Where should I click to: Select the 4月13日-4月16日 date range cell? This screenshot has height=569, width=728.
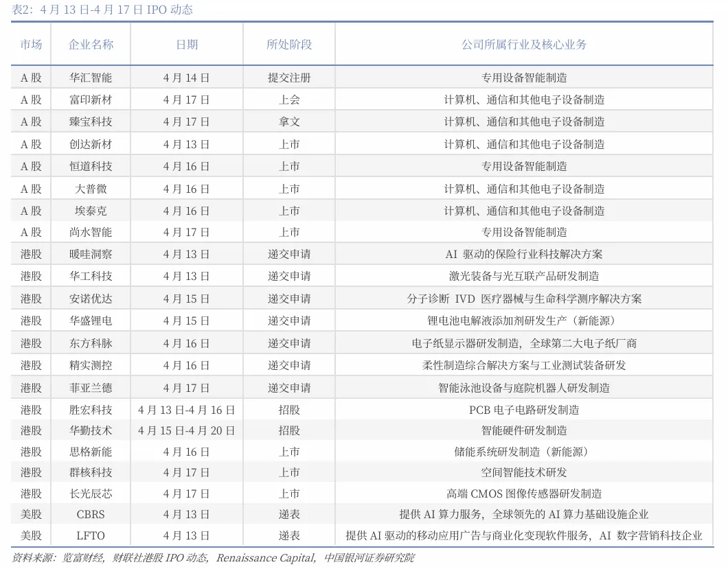click(x=187, y=410)
